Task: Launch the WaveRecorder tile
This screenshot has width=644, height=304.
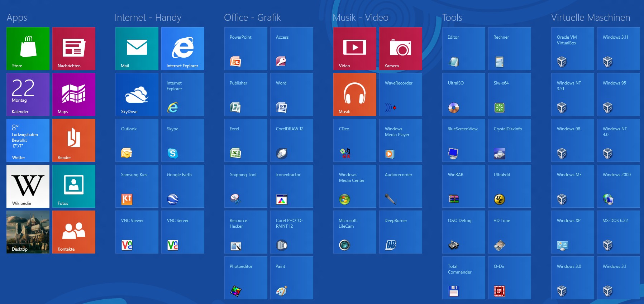Action: [x=401, y=95]
